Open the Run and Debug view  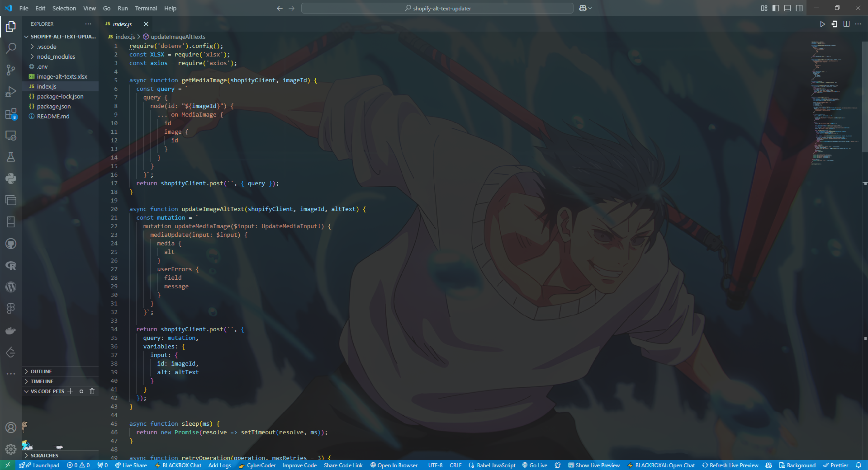(11, 92)
